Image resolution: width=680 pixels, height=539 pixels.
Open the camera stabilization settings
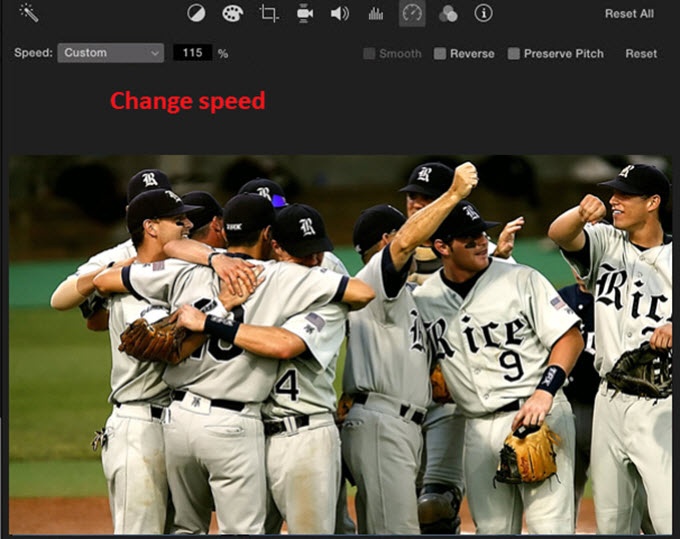304,13
